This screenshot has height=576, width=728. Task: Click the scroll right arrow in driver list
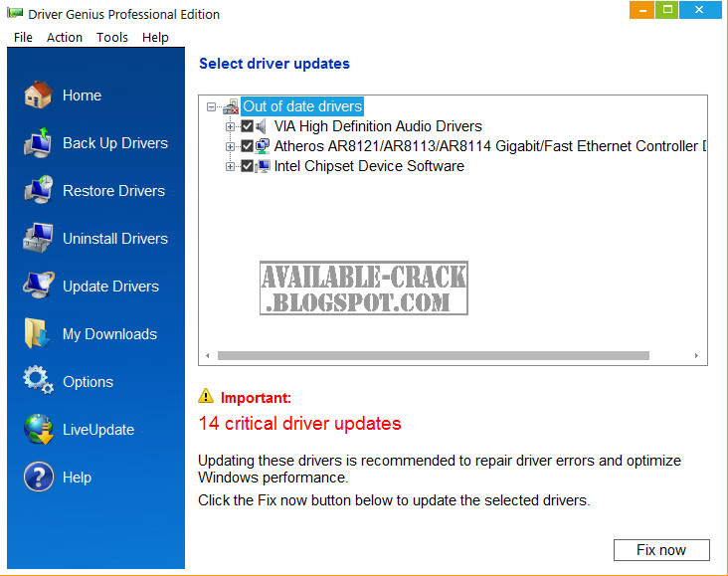click(x=696, y=355)
